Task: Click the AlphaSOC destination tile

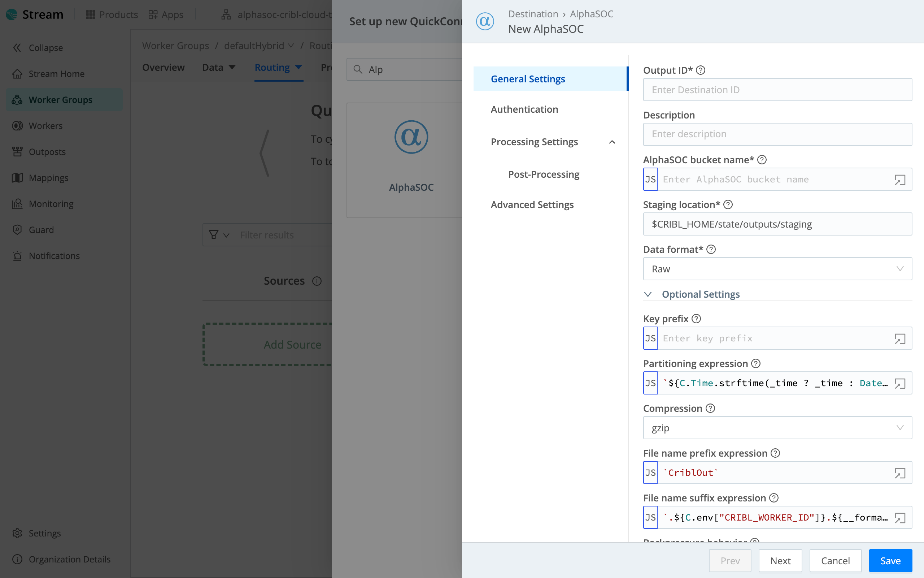Action: (405, 160)
